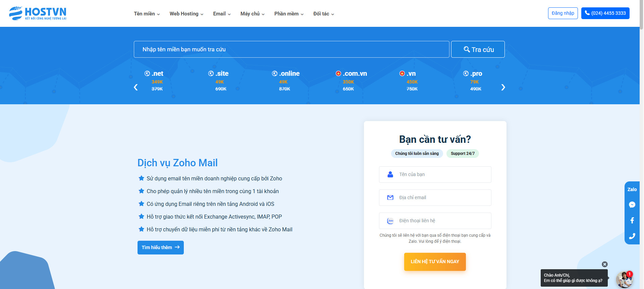
Task: Focus the domain search input field
Action: coord(291,49)
